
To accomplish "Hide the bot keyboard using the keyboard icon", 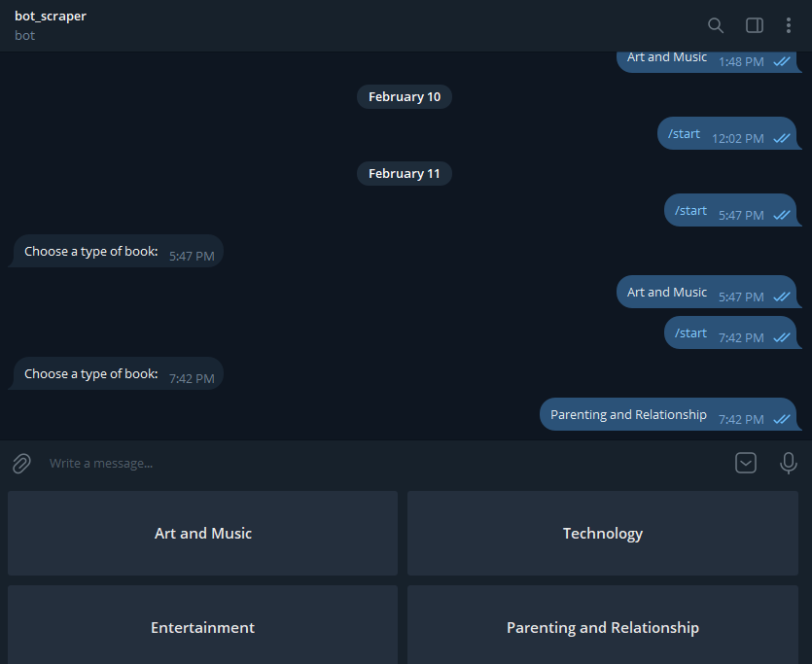I will (746, 463).
